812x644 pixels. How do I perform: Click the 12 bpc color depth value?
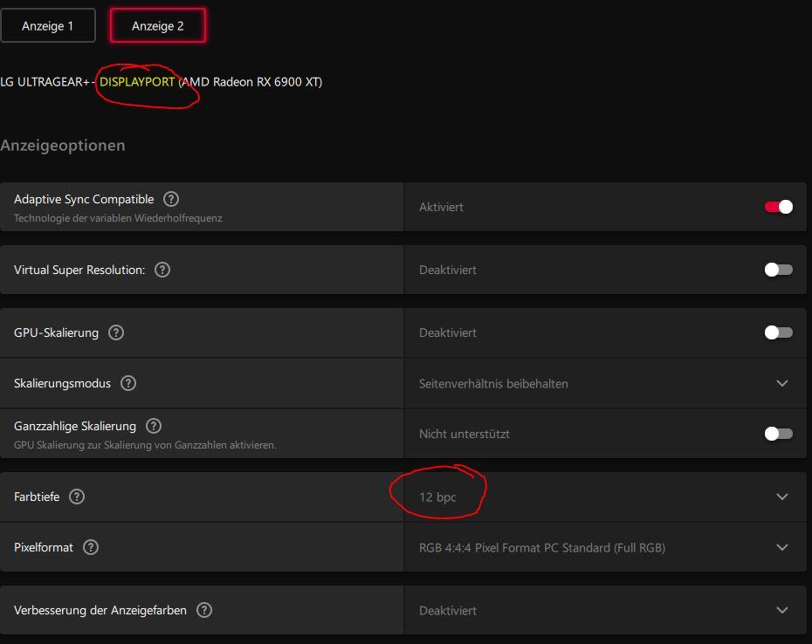coord(437,497)
